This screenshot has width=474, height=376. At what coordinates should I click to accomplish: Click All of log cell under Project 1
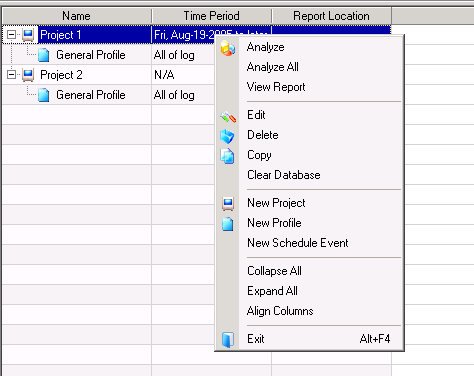(x=183, y=55)
